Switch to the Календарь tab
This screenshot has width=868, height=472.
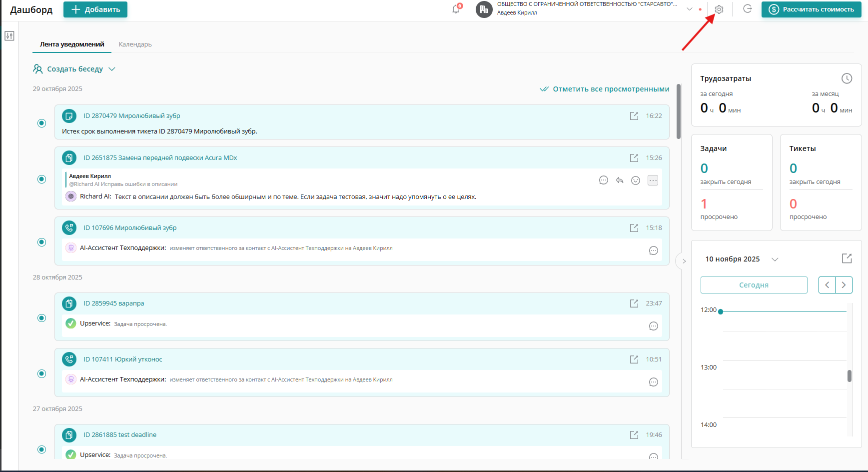pos(135,44)
